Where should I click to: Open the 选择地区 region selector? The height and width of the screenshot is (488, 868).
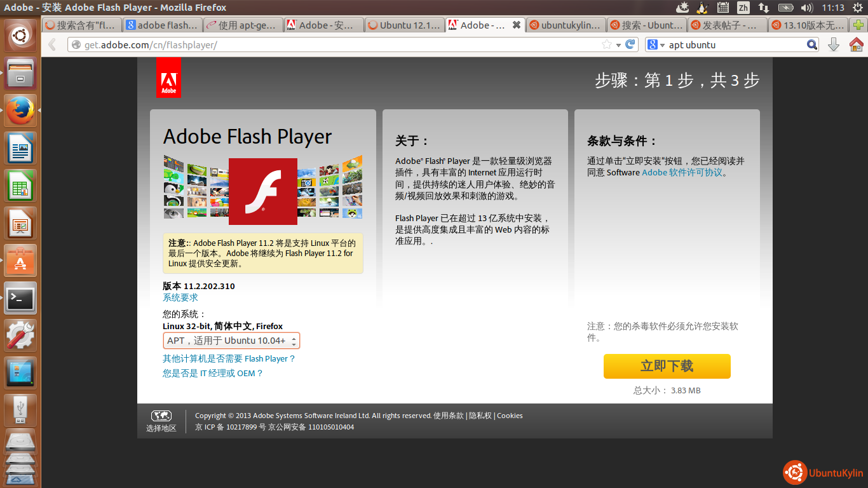tap(161, 421)
